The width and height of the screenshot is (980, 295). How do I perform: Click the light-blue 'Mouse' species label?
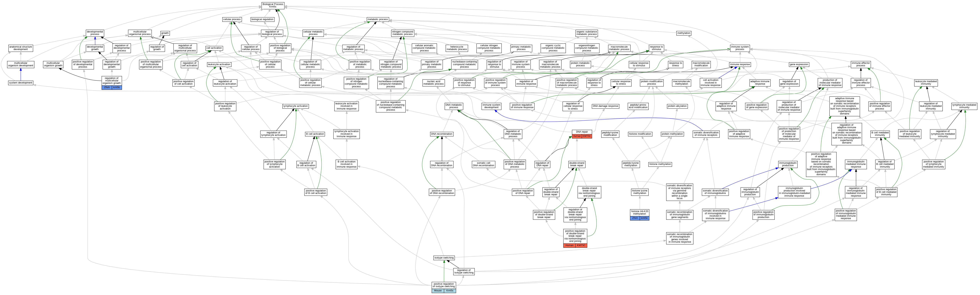coord(438,291)
